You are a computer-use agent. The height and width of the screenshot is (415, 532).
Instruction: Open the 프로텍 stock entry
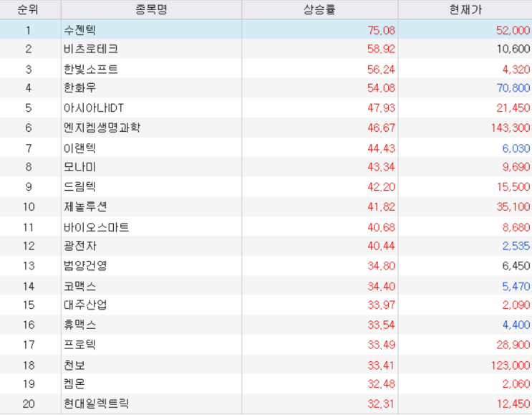[x=80, y=345]
